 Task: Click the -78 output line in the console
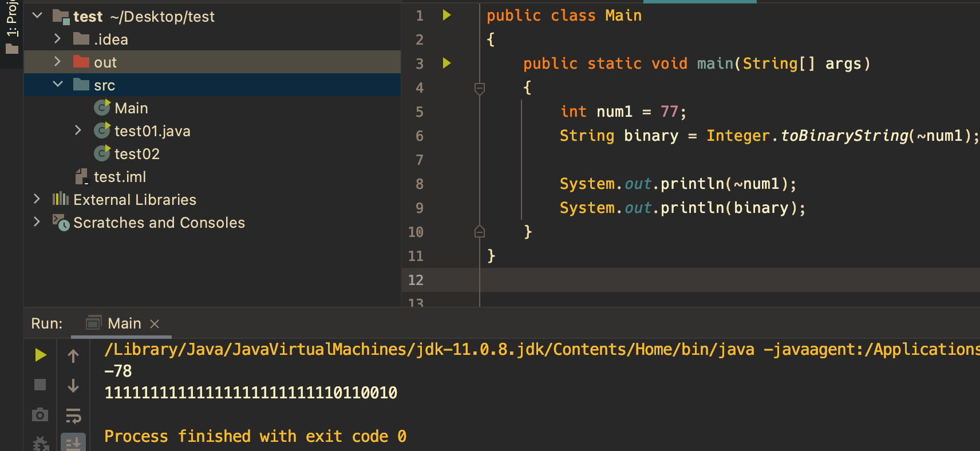pyautogui.click(x=118, y=371)
